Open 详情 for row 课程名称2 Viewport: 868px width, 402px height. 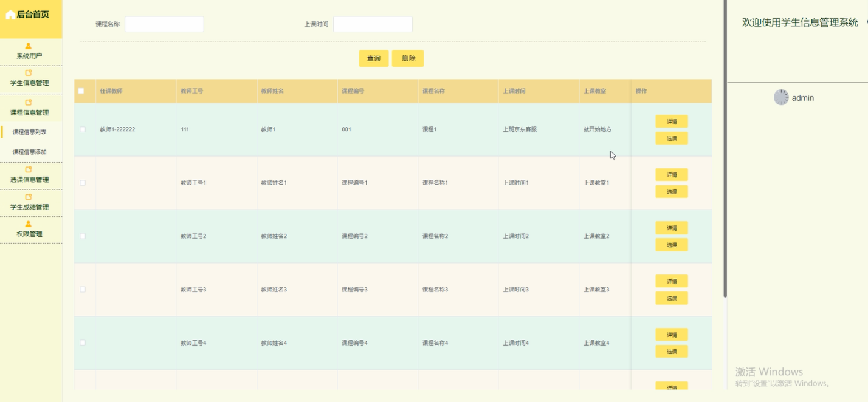[672, 228]
